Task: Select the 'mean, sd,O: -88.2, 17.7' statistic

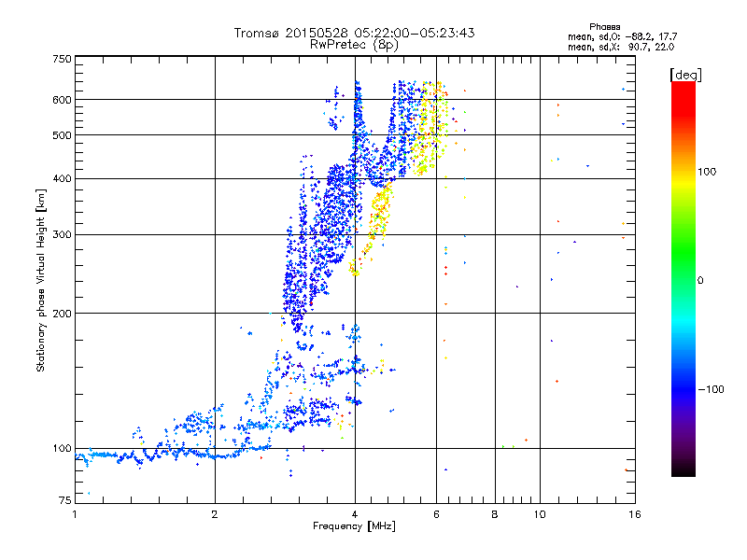Action: pos(622,37)
